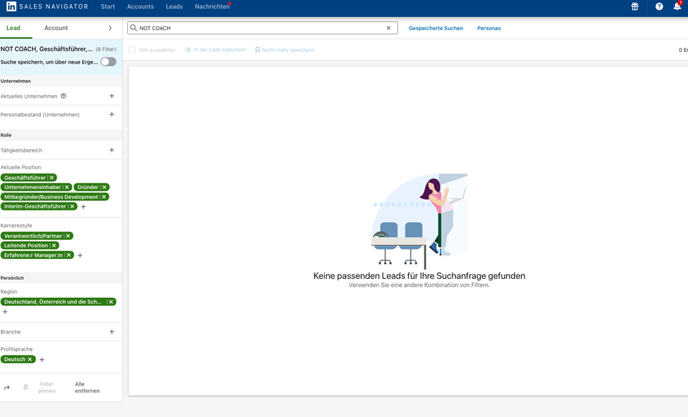Open Gespeicherte Suchen link
This screenshot has width=688, height=417.
[x=435, y=28]
